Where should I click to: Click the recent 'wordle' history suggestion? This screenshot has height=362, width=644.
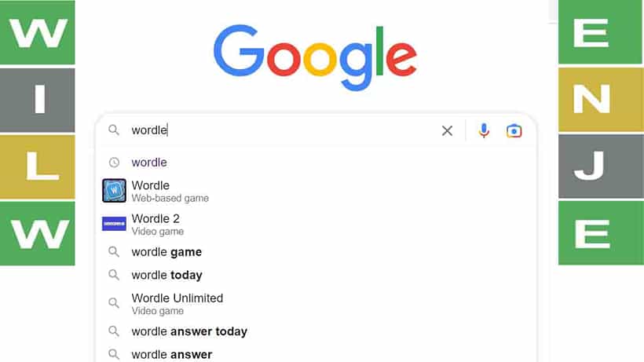point(149,163)
